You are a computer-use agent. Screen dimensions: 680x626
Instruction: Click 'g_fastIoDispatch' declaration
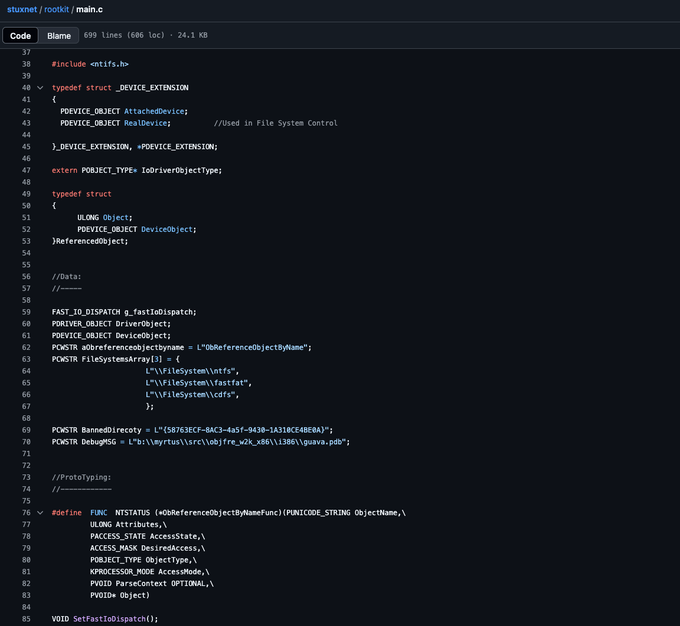pyautogui.click(x=158, y=312)
